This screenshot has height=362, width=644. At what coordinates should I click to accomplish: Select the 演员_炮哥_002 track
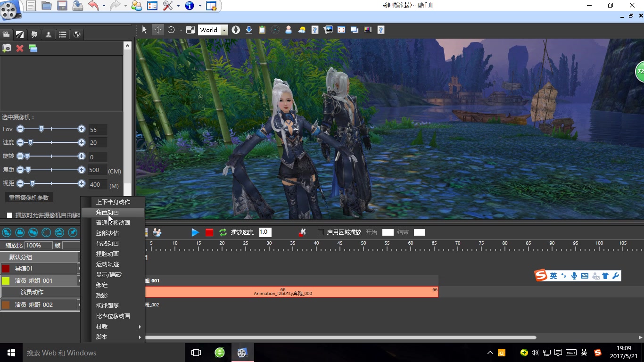click(40, 305)
